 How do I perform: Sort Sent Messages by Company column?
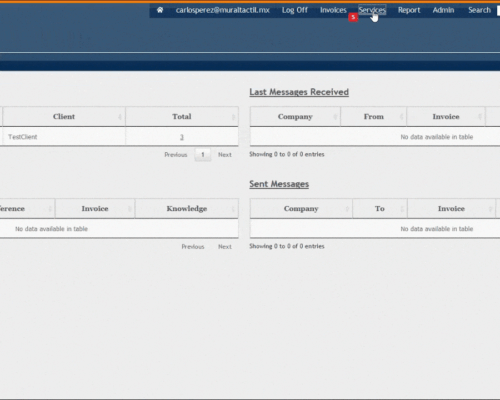point(301,209)
